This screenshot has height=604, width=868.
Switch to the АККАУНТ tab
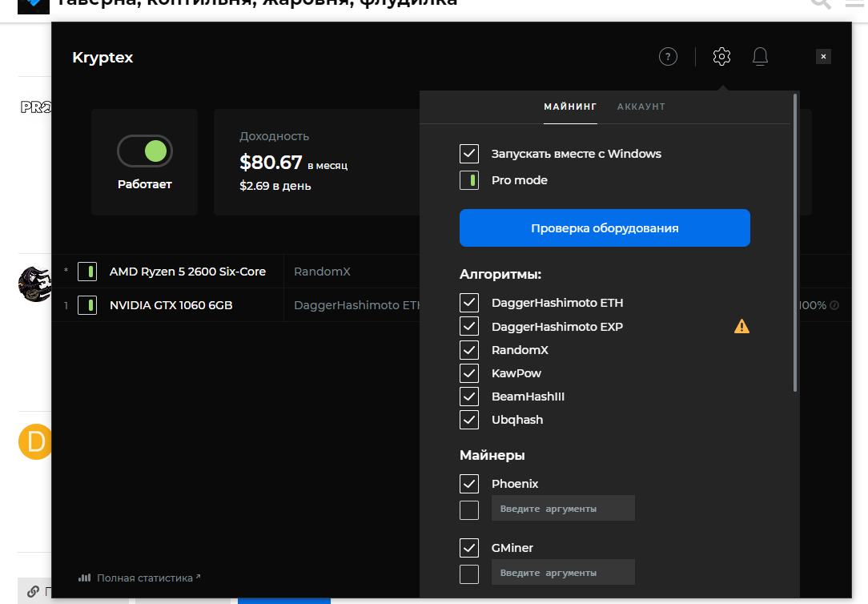click(x=641, y=107)
